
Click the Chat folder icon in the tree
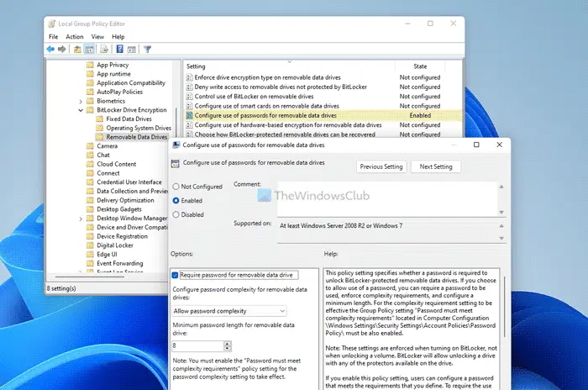[x=90, y=155]
